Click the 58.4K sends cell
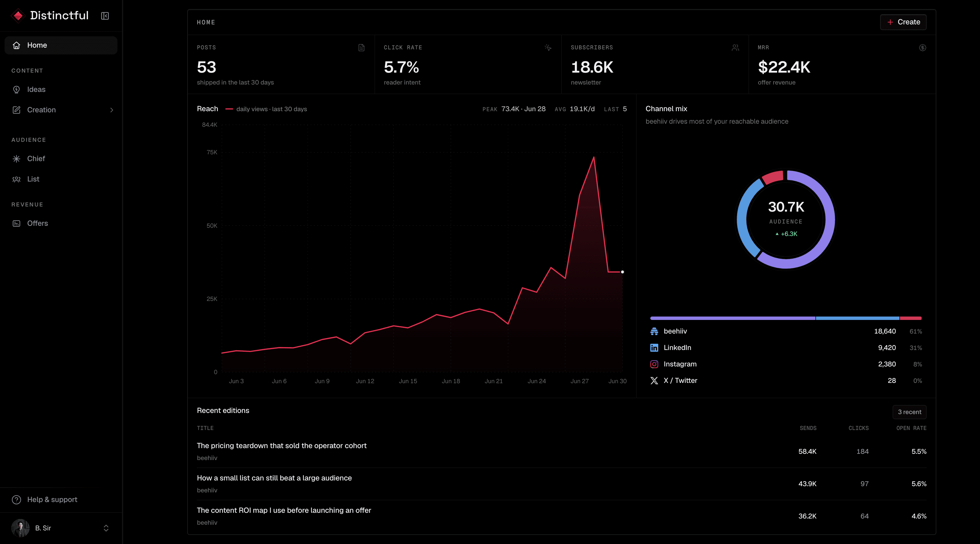980x544 pixels. pos(807,452)
